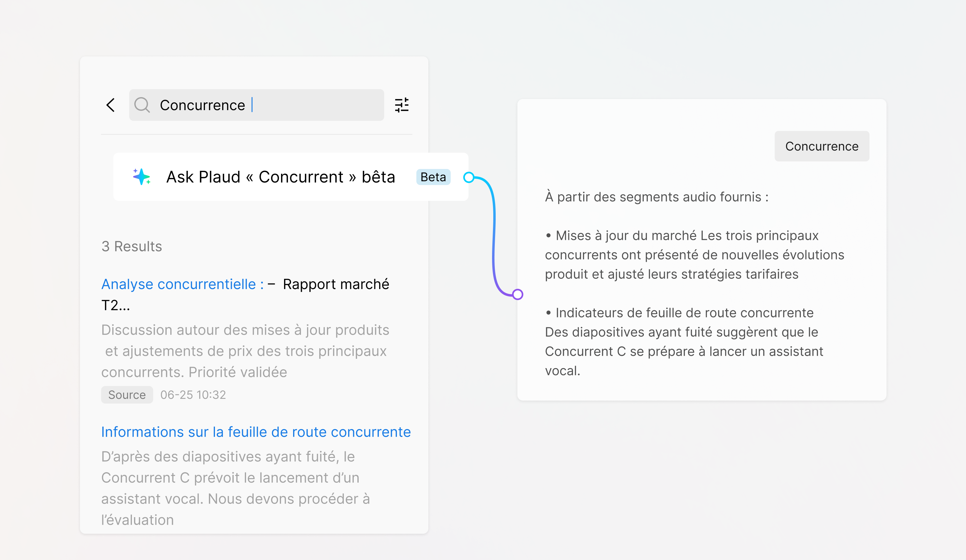Click the Discussion autour des mises à jour snippet
Image resolution: width=966 pixels, height=560 pixels.
click(245, 351)
